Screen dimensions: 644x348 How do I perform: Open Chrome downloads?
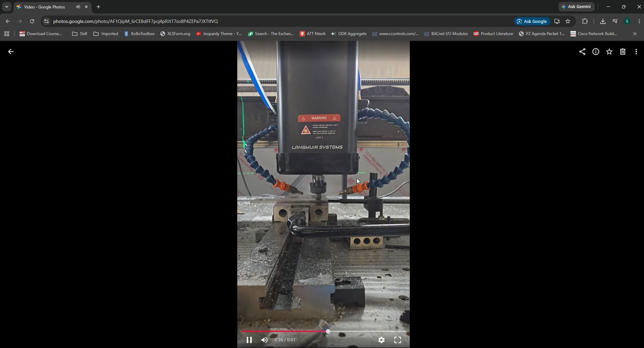pyautogui.click(x=603, y=21)
